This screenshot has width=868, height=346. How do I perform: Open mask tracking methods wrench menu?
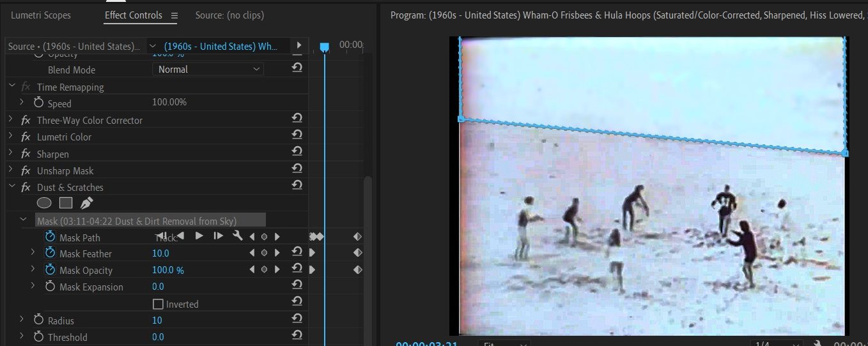click(237, 236)
